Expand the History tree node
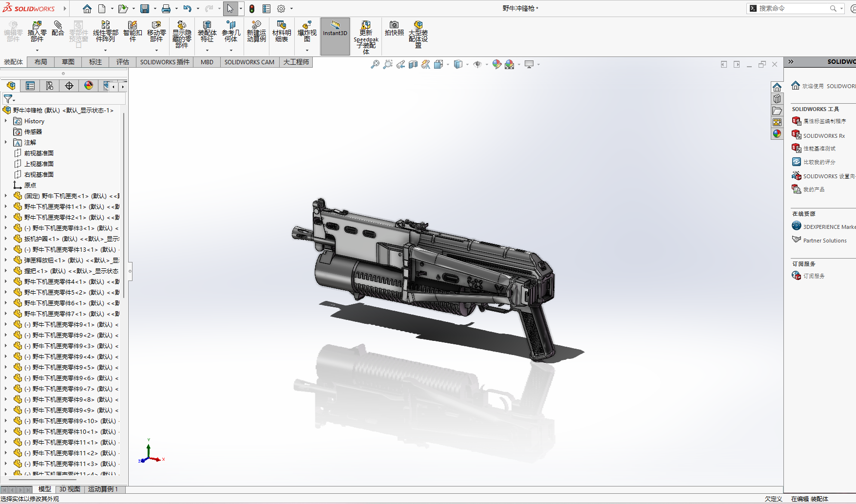The height and width of the screenshot is (504, 856). [x=6, y=121]
